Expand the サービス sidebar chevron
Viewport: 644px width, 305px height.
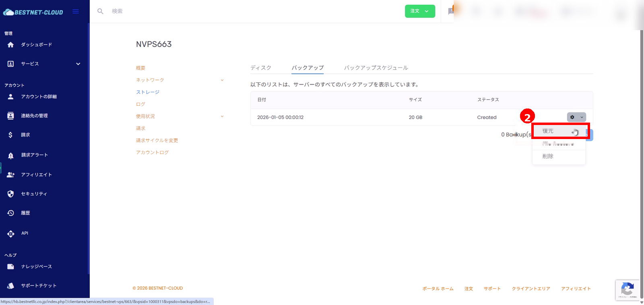tap(78, 64)
